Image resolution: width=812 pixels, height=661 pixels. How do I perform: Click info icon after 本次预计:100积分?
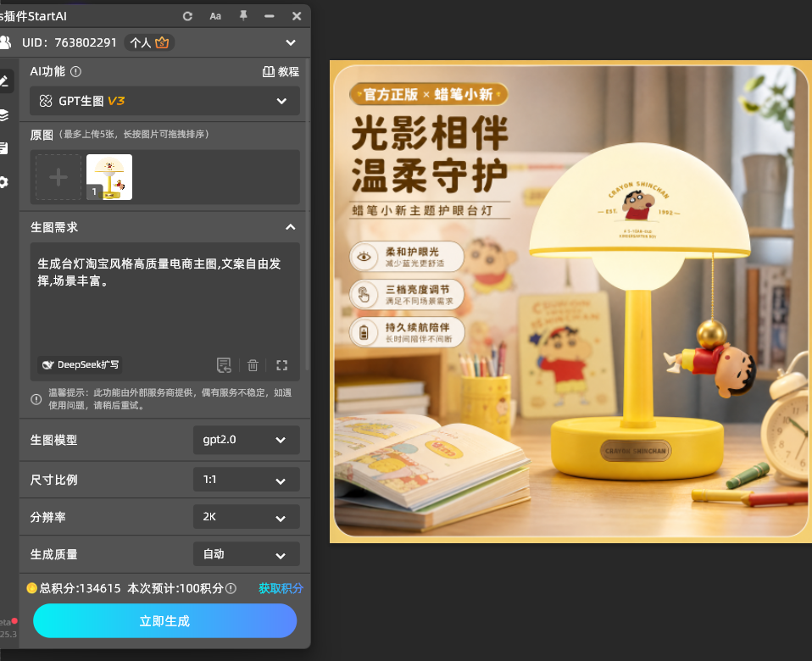[231, 588]
